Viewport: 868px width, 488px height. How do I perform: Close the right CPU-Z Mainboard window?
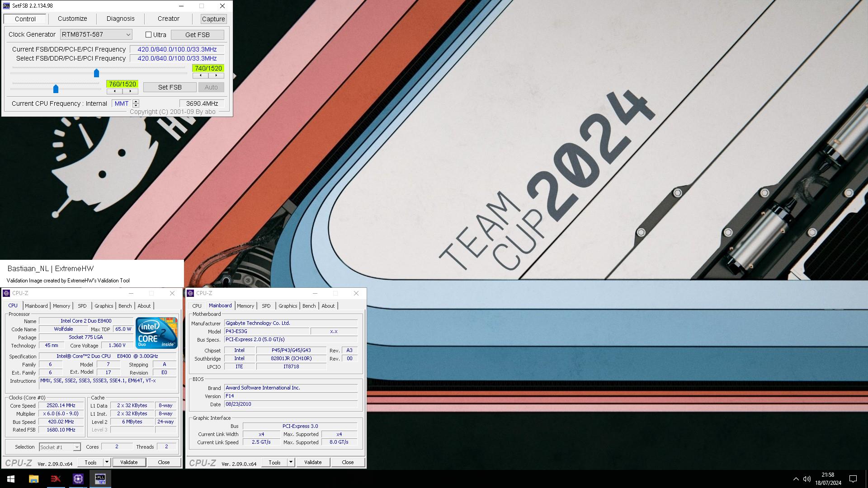pos(356,293)
